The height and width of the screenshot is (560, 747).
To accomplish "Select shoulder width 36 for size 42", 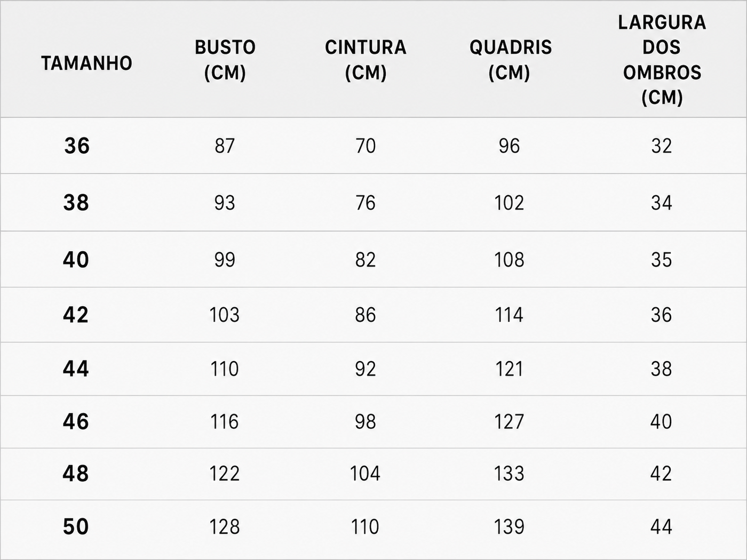I will pos(661,315).
